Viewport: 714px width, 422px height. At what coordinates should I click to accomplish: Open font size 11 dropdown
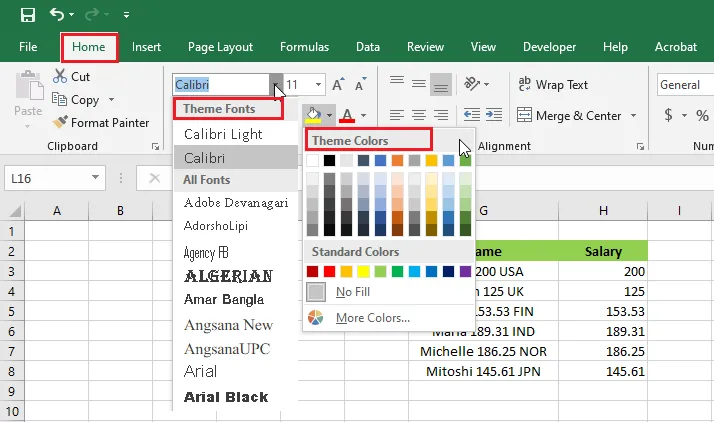click(x=318, y=85)
